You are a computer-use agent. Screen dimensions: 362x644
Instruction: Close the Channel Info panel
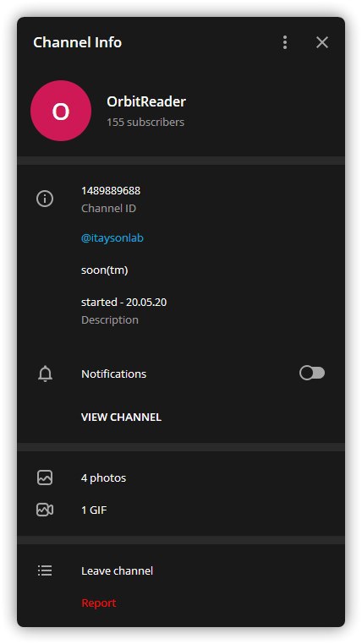click(x=322, y=42)
